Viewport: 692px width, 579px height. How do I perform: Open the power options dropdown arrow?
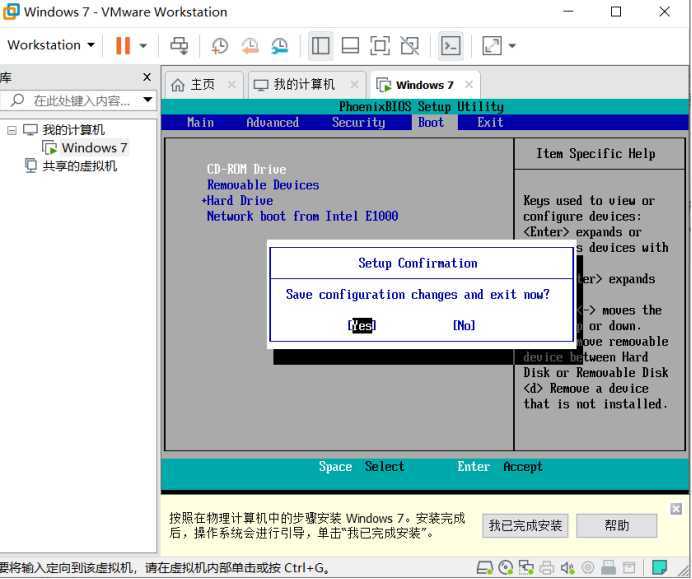tap(143, 45)
